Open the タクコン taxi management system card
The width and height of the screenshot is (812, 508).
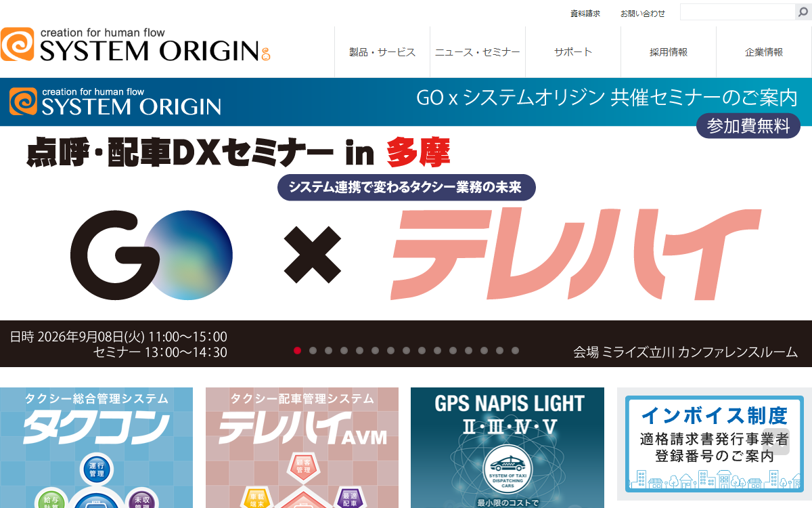(96, 448)
